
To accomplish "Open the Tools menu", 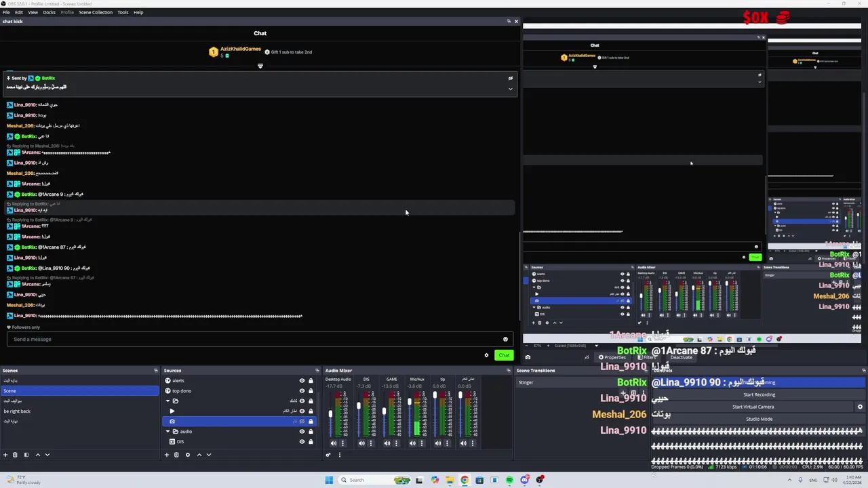I will coord(123,12).
